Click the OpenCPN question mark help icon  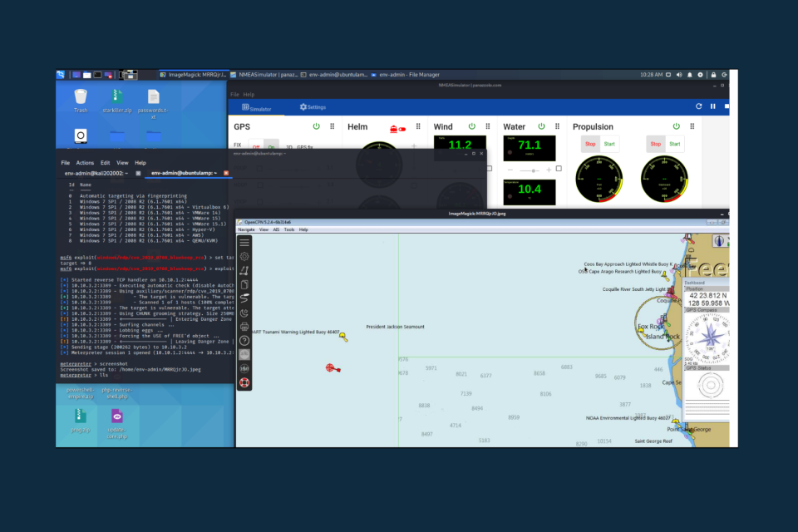(x=244, y=341)
